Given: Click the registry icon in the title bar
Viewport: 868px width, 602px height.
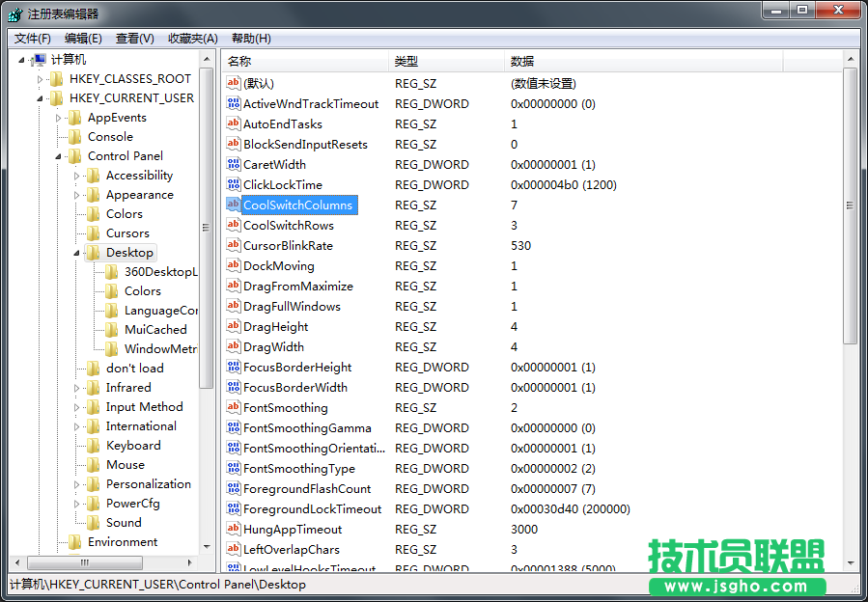Looking at the screenshot, I should [13, 13].
